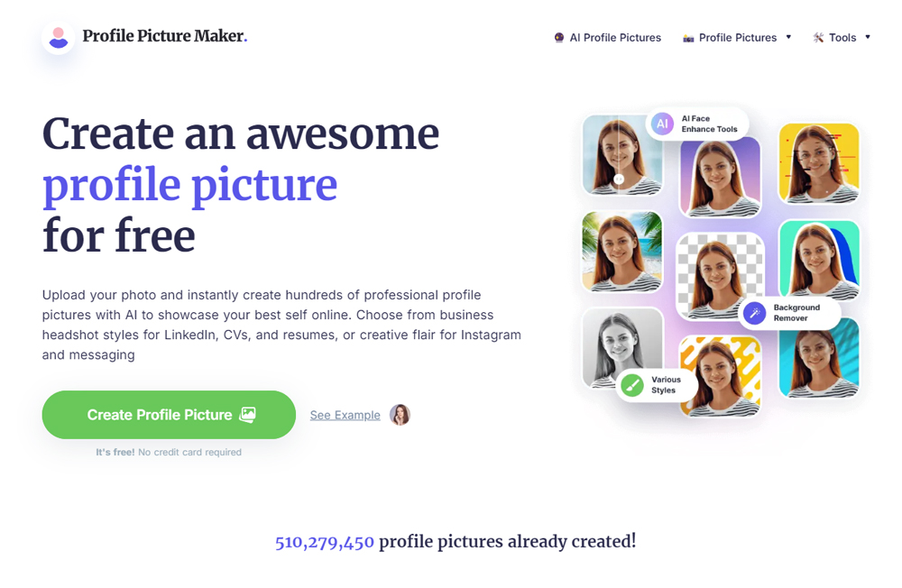Click the AI Profile Pictures menu icon
Image resolution: width=902 pixels, height=588 pixels.
pos(558,38)
